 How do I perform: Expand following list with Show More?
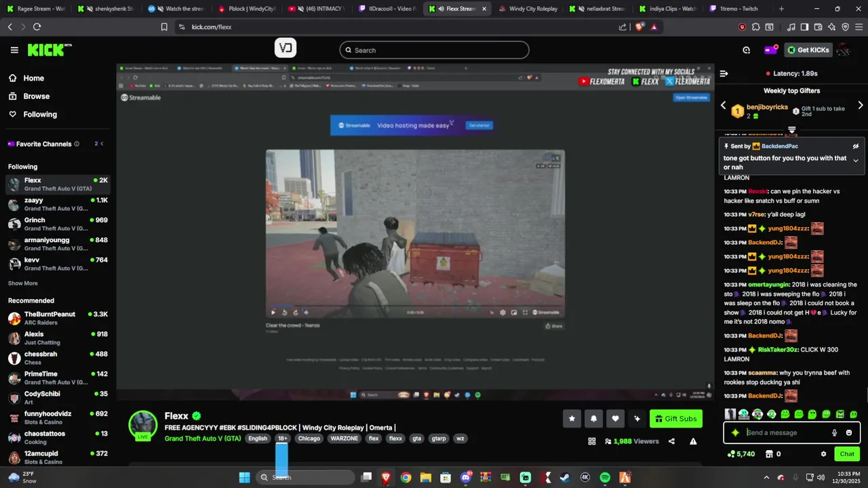pos(23,283)
